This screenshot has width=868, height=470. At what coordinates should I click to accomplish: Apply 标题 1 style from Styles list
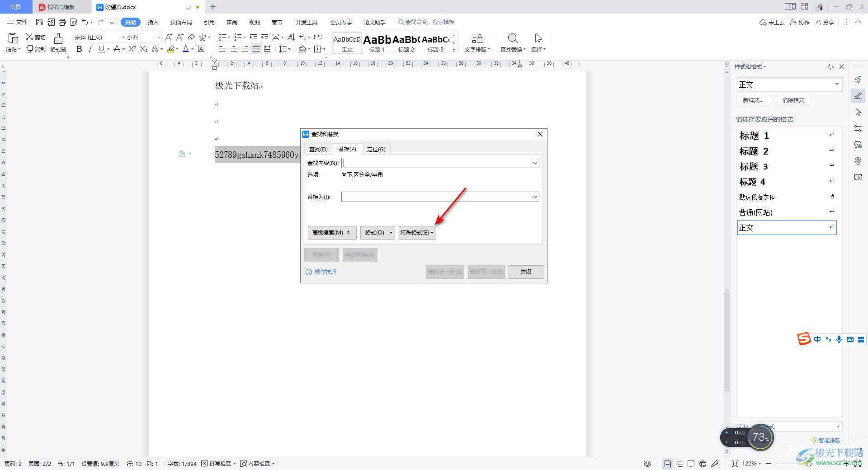pos(787,136)
